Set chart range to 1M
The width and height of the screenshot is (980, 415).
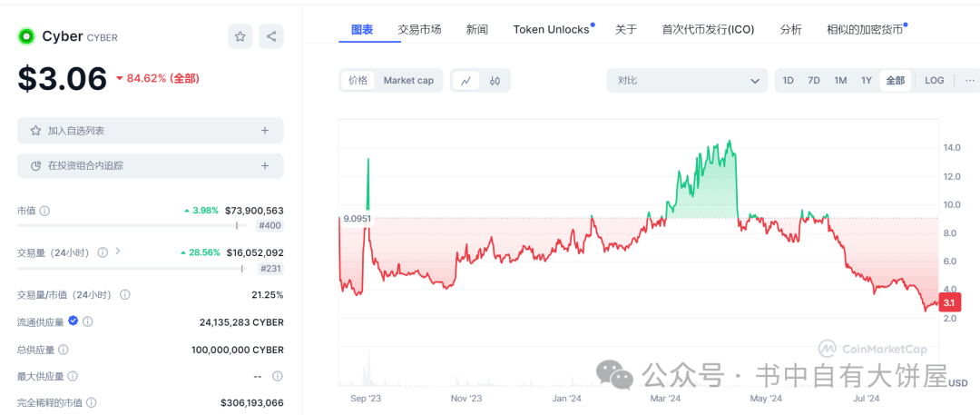point(840,81)
